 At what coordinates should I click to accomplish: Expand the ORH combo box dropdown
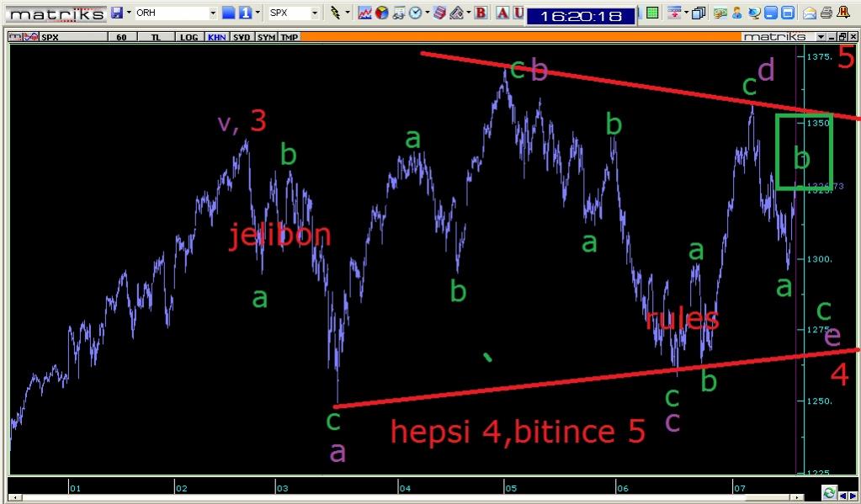click(213, 13)
